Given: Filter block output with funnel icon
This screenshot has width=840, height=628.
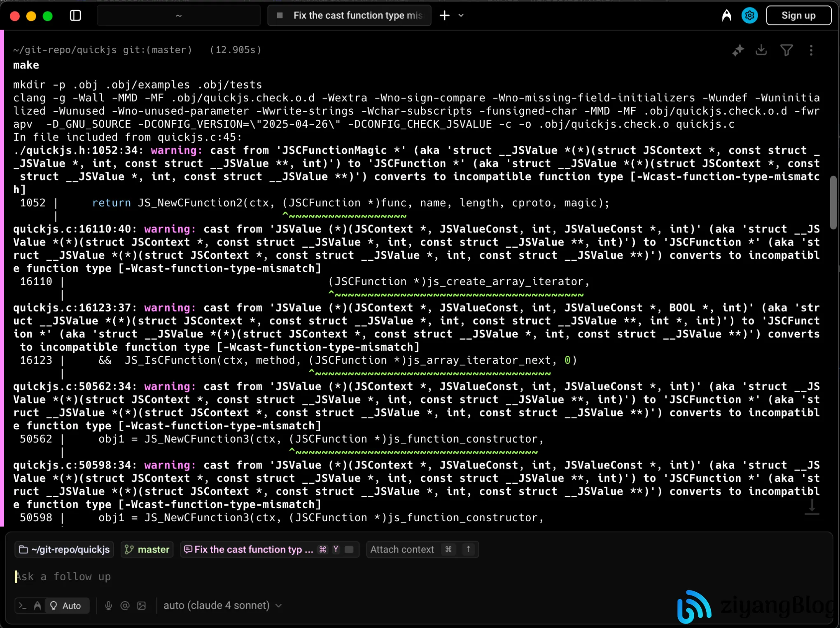Looking at the screenshot, I should coord(786,50).
